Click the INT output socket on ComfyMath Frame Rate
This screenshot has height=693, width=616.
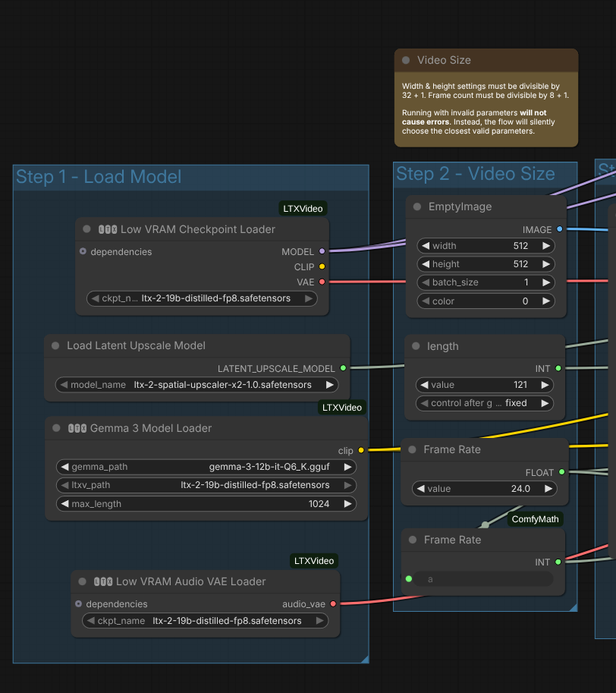tap(558, 562)
